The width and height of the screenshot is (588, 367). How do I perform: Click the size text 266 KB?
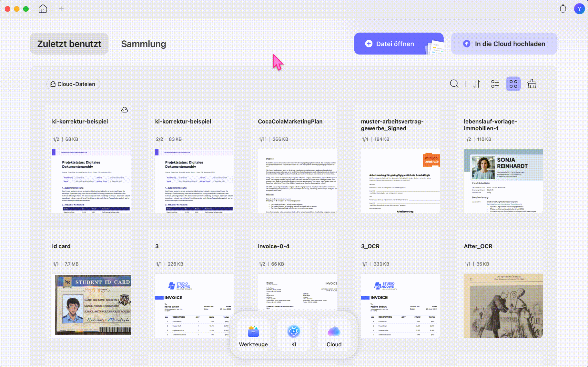(280, 139)
